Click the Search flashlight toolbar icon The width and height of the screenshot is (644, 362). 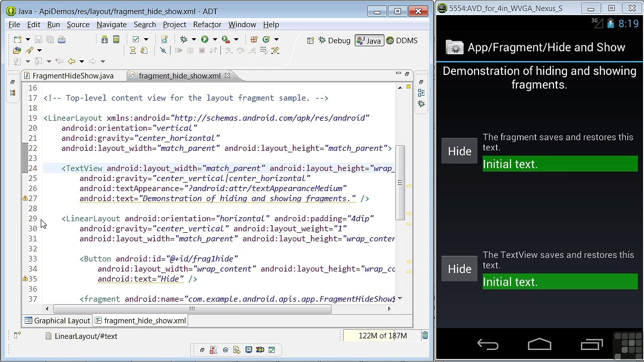pyautogui.click(x=29, y=51)
